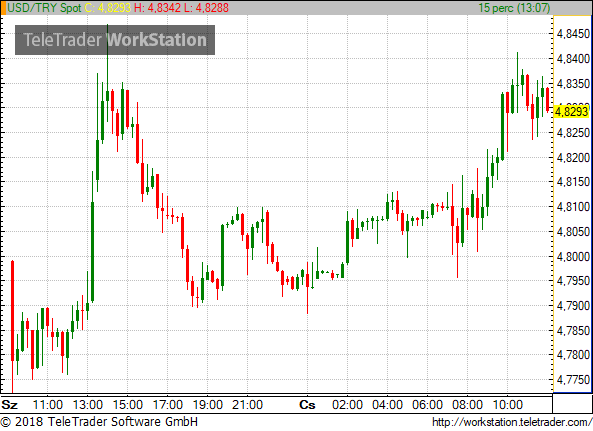Select the 15 perc interval label
The height and width of the screenshot is (431, 593).
coord(514,8)
